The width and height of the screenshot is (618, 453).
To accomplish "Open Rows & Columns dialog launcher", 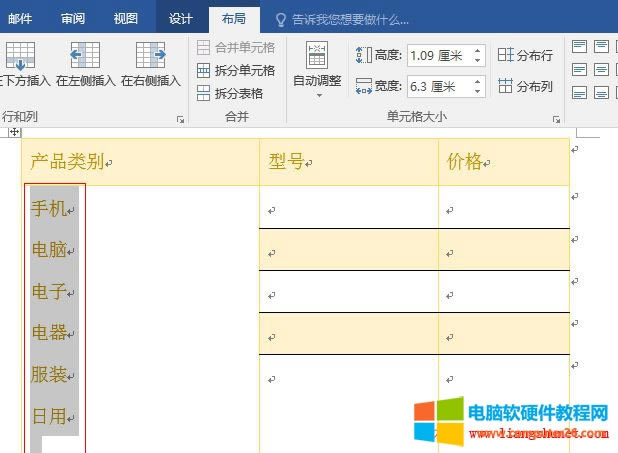I will point(180,119).
